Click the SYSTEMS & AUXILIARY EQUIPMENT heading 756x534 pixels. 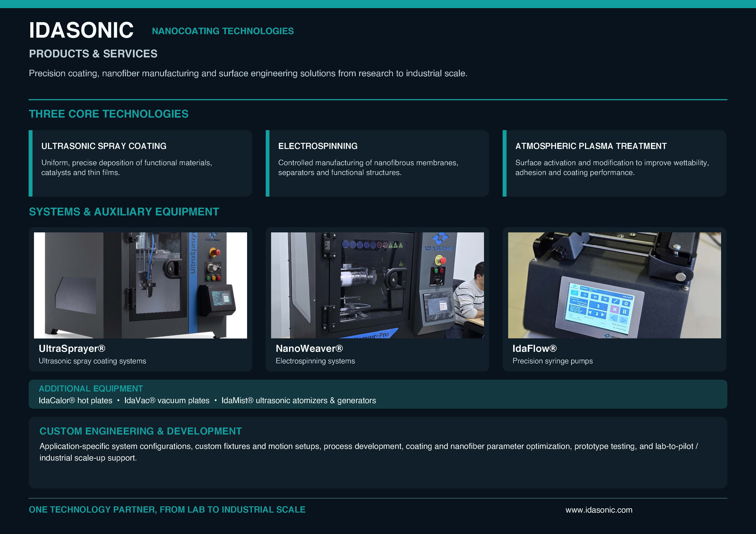(x=124, y=212)
